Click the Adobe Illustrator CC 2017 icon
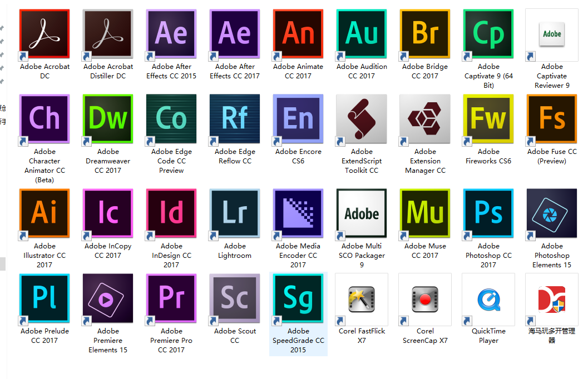This screenshot has height=379, width=588. pyautogui.click(x=45, y=213)
